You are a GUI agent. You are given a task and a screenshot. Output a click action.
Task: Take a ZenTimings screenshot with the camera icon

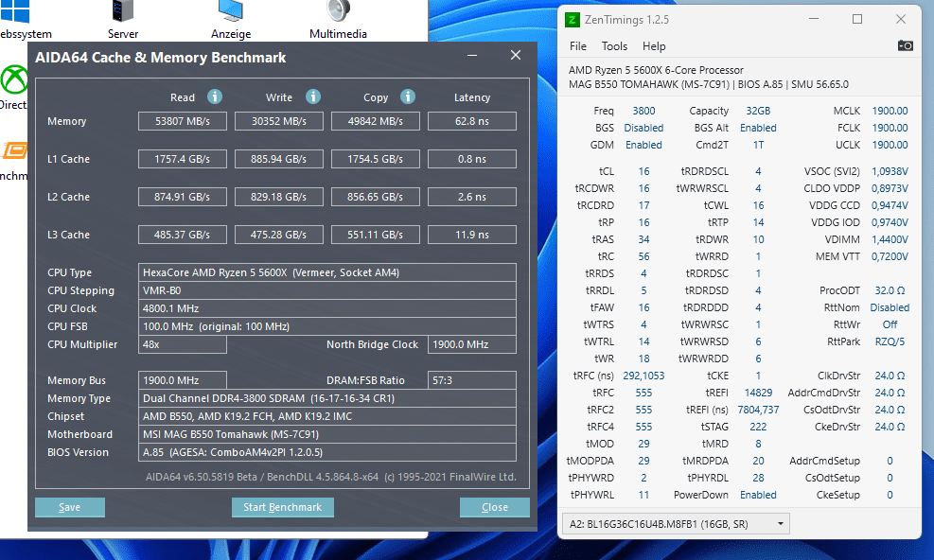tap(905, 45)
